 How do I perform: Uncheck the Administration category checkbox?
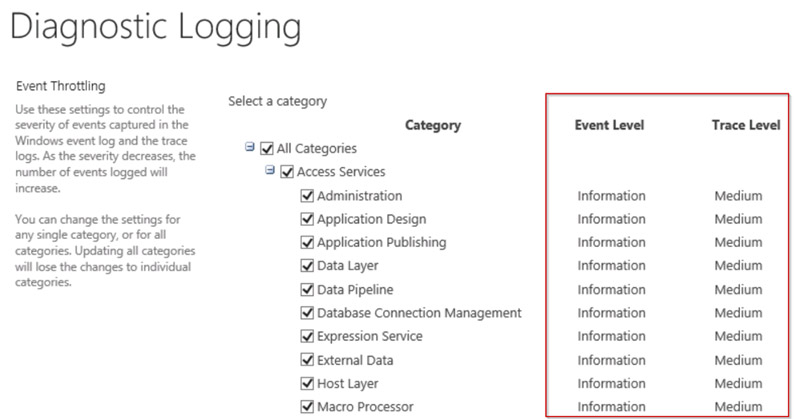(307, 196)
